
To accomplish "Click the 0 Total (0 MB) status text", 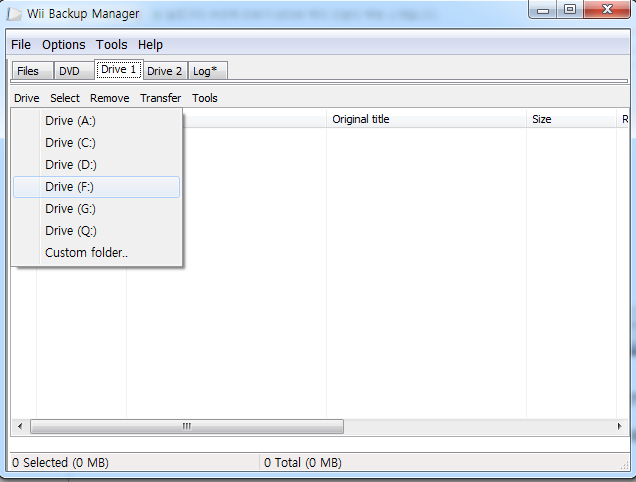I will pos(303,463).
